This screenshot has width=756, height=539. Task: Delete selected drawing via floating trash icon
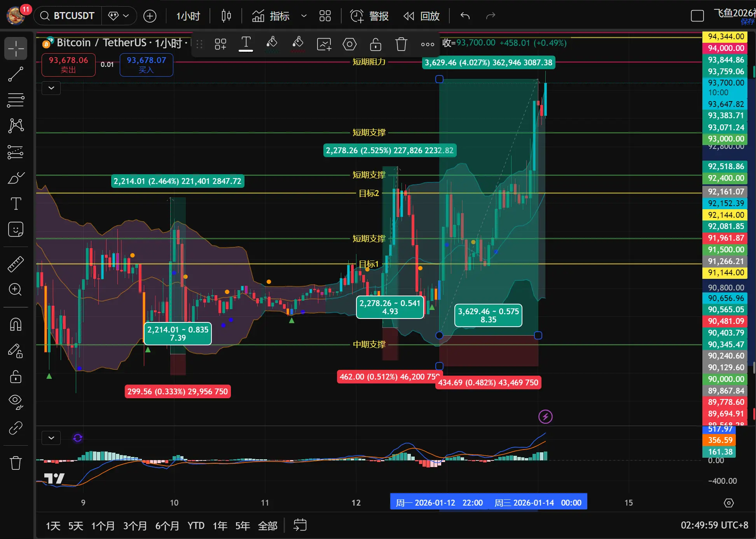[x=401, y=44]
